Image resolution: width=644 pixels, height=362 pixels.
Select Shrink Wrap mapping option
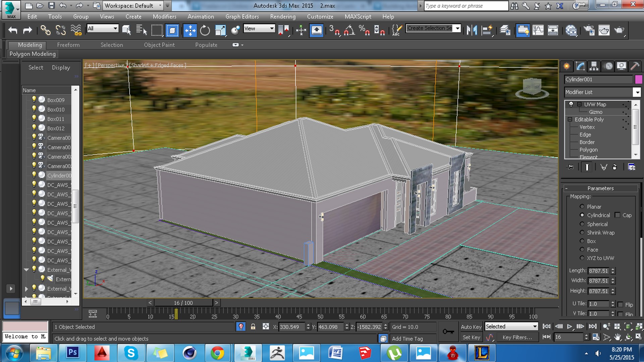tap(582, 232)
